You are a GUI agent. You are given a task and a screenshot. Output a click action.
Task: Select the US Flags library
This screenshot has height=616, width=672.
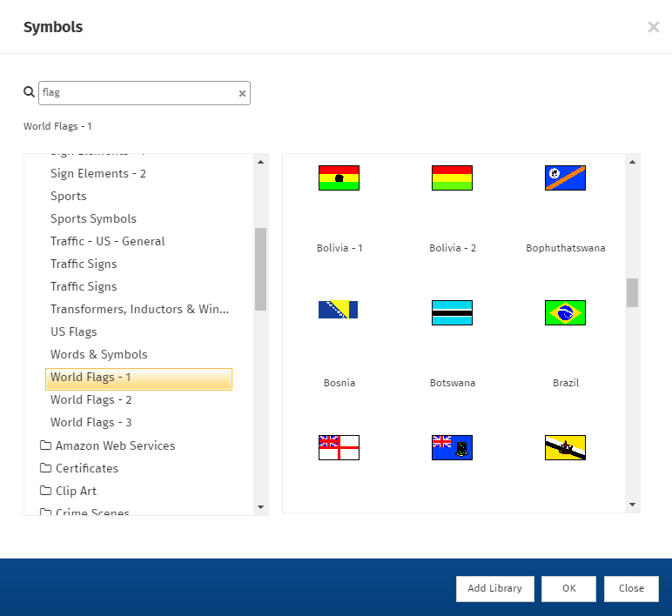pyautogui.click(x=74, y=332)
